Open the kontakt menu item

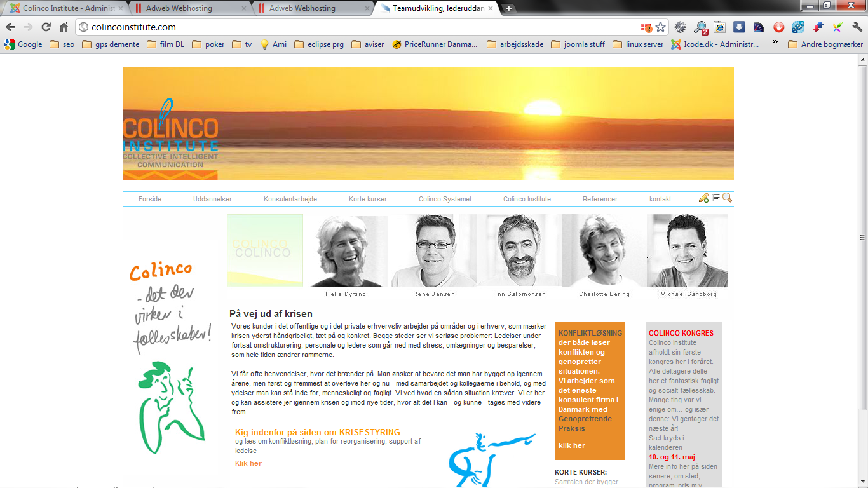[660, 199]
